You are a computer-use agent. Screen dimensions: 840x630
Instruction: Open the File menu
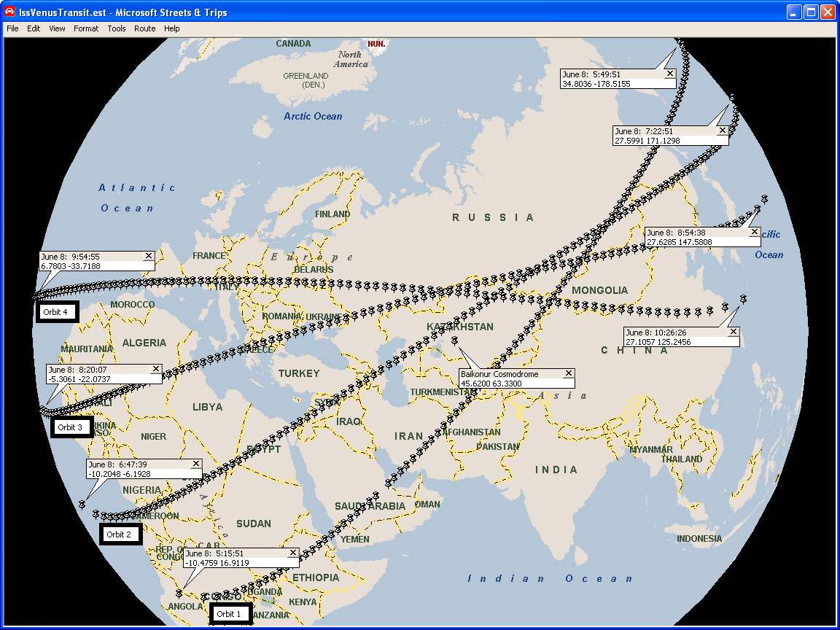[12, 28]
